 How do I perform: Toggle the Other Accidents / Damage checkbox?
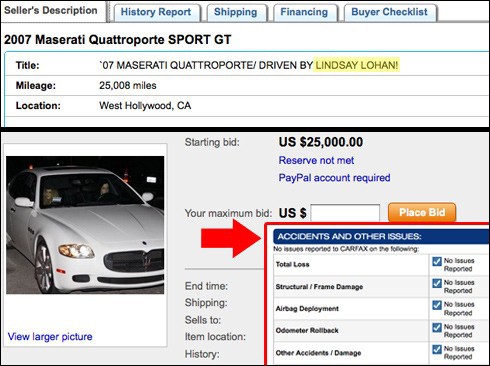click(437, 349)
